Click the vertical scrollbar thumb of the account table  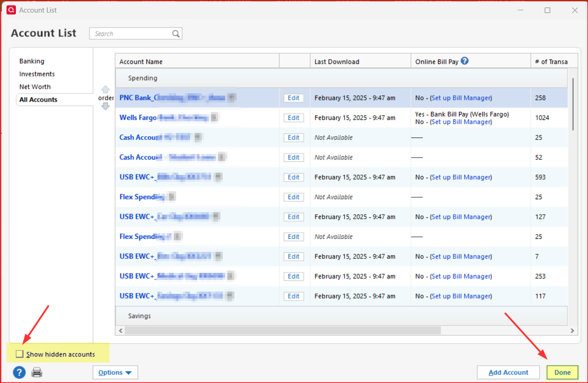tap(573, 104)
